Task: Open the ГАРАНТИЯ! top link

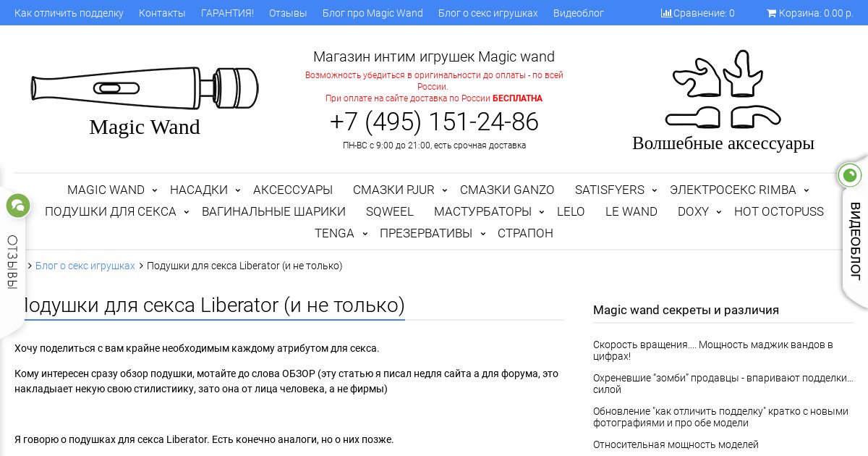Action: pyautogui.click(x=227, y=13)
